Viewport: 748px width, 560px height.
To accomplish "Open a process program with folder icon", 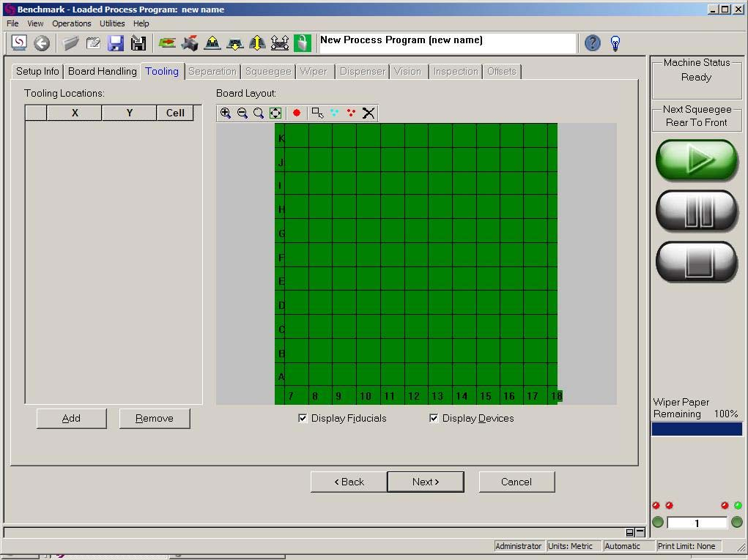I will click(x=70, y=43).
